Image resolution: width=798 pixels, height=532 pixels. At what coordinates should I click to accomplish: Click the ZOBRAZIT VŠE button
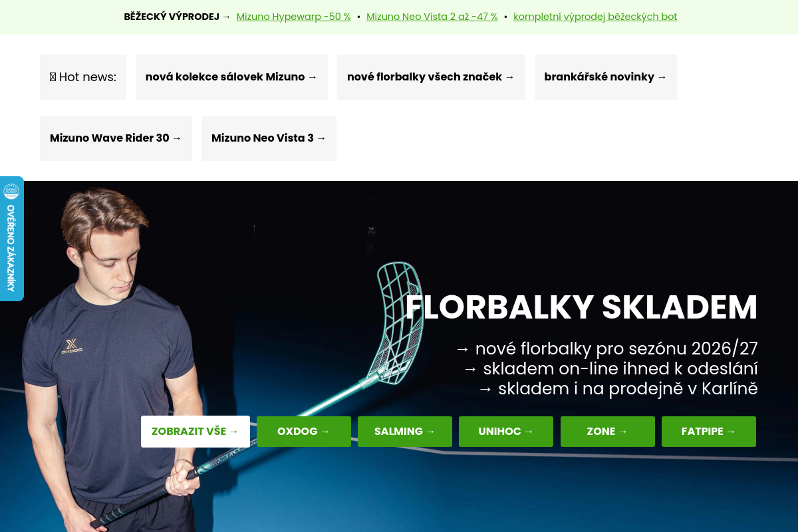[196, 432]
